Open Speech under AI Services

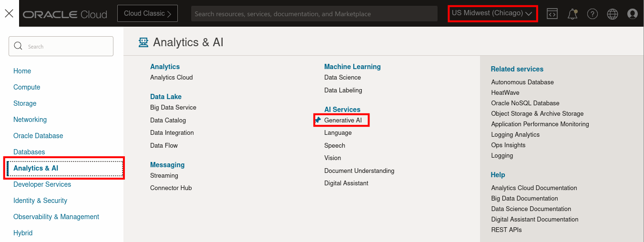point(335,145)
